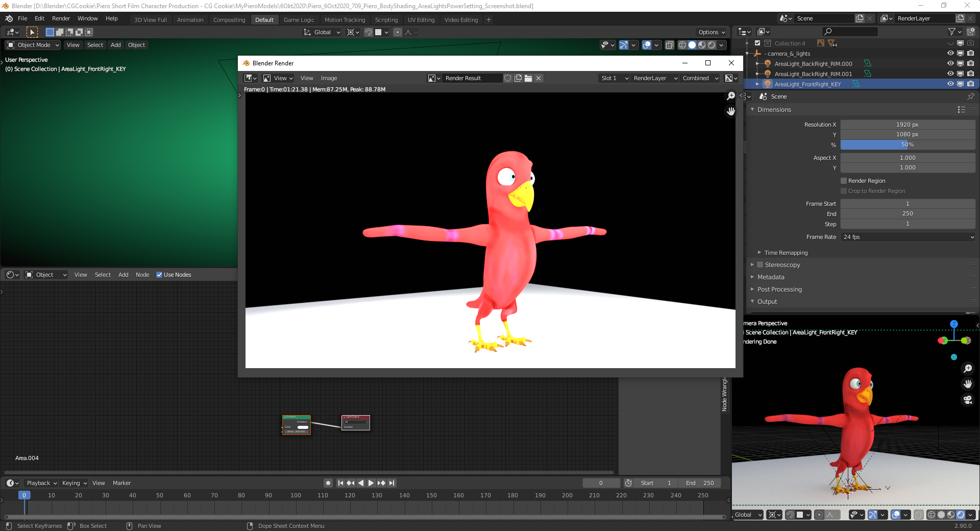Screen dimensions: 980x531
Task: Switch to the Scripting workspace tab
Action: point(386,20)
